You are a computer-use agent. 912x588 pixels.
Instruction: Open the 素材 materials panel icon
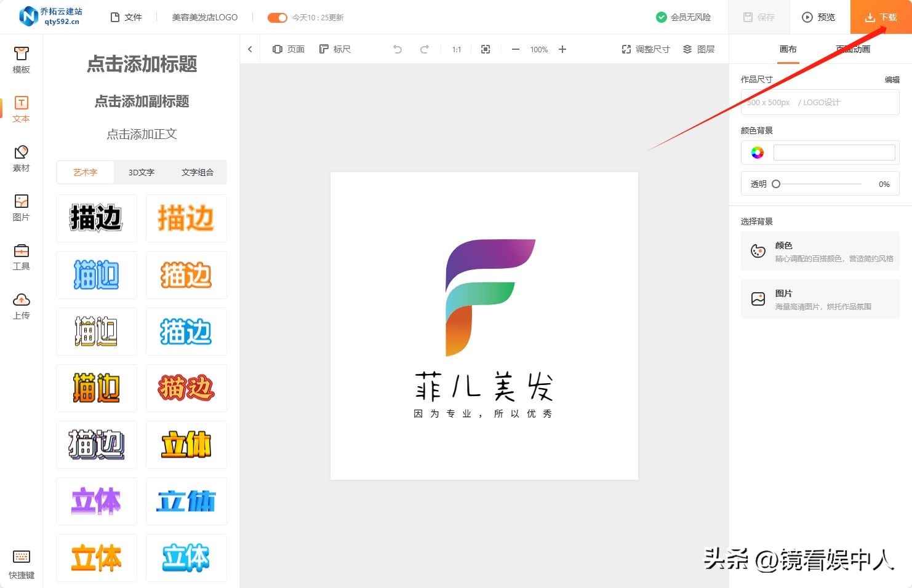[x=21, y=157]
